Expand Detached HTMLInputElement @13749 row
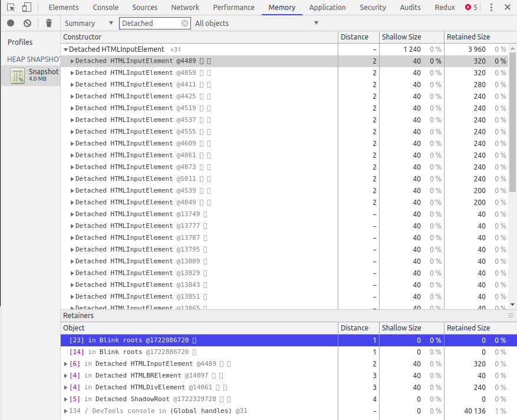517x420 pixels. pos(72,214)
